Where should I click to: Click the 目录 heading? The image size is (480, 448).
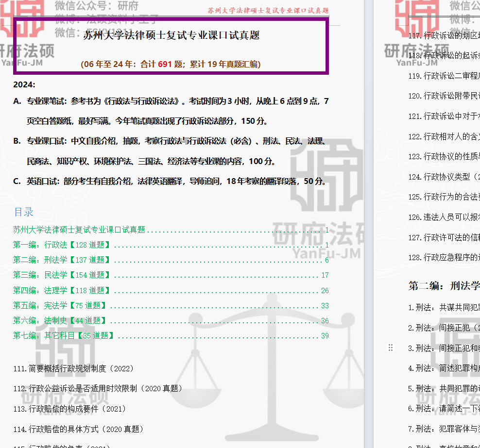click(x=24, y=212)
